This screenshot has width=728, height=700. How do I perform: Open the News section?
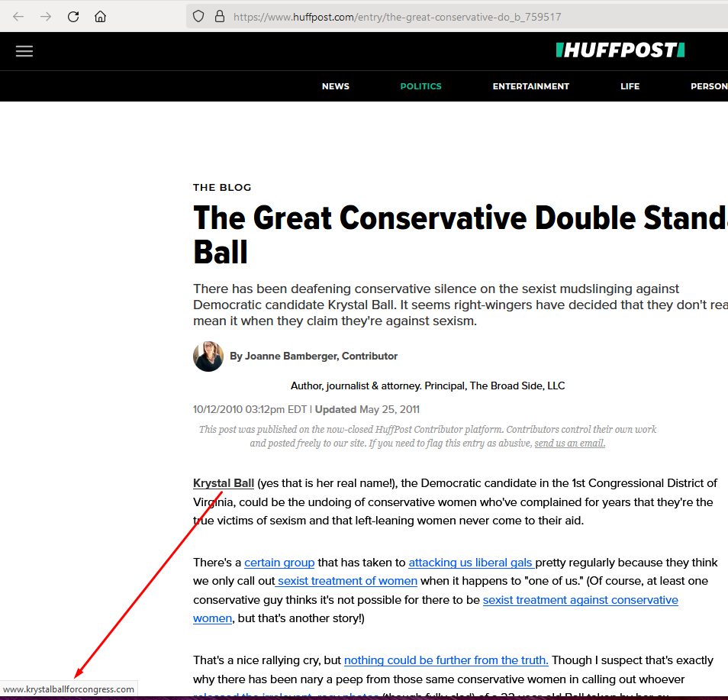pyautogui.click(x=336, y=86)
